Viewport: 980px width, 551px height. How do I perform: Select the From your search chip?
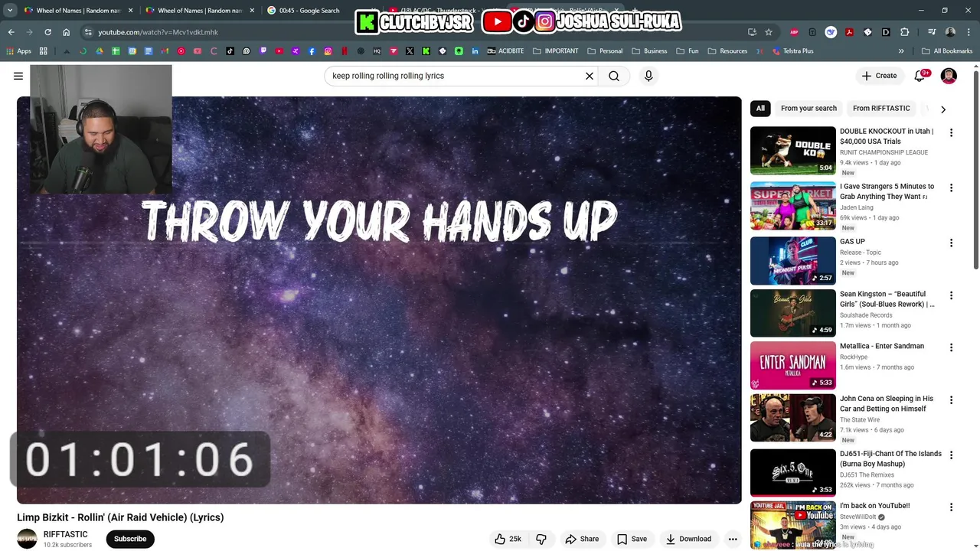click(x=808, y=109)
